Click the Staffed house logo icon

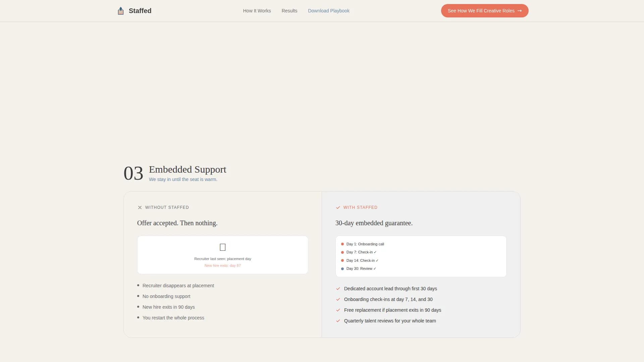120,10
